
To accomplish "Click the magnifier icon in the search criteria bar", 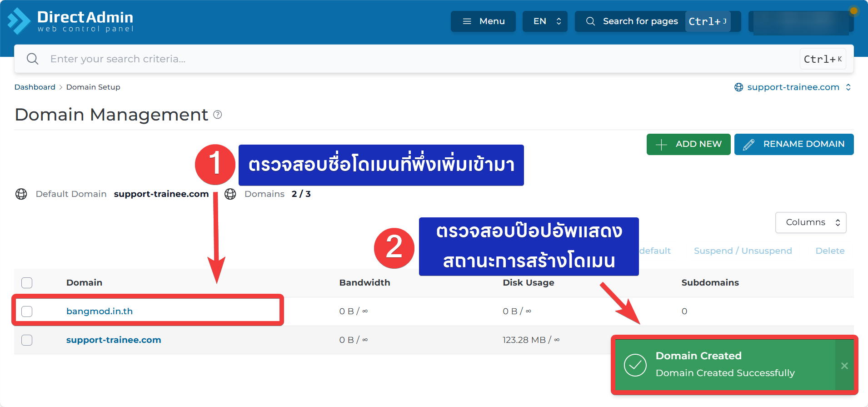I will pos(32,59).
